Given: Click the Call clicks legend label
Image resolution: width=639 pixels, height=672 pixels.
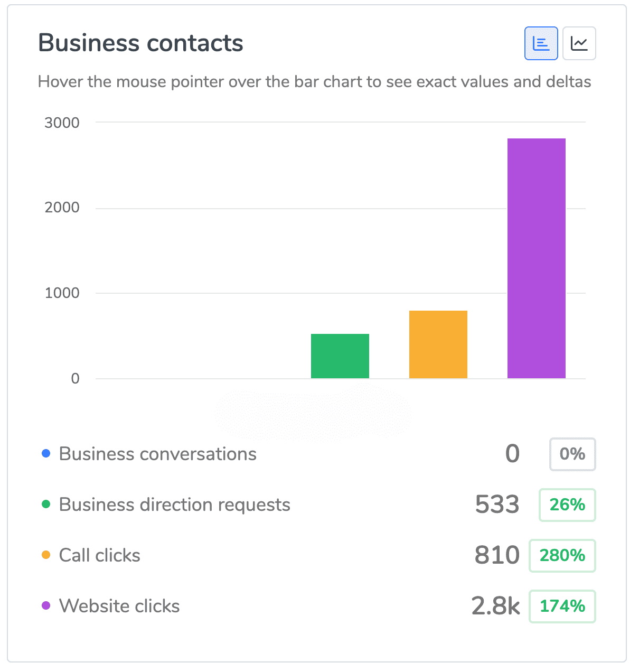Looking at the screenshot, I should click(100, 555).
